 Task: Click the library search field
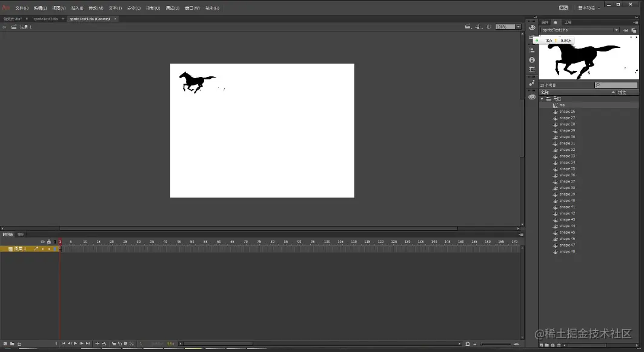616,85
